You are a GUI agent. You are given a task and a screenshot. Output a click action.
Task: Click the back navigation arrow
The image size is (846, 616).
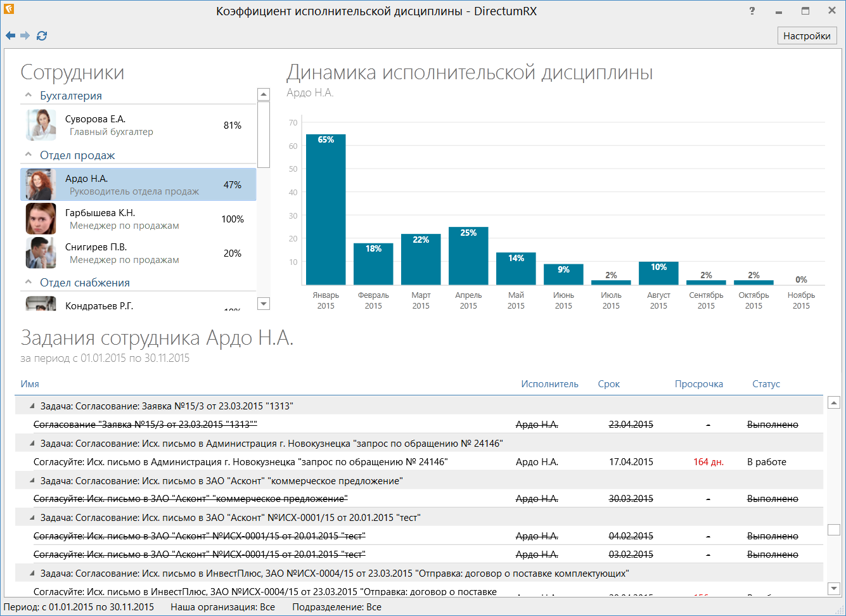coord(10,35)
